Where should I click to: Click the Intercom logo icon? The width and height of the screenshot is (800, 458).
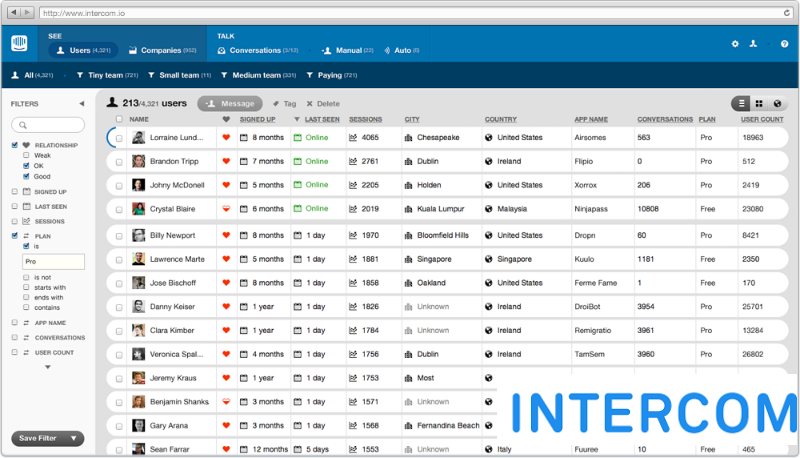coord(21,44)
